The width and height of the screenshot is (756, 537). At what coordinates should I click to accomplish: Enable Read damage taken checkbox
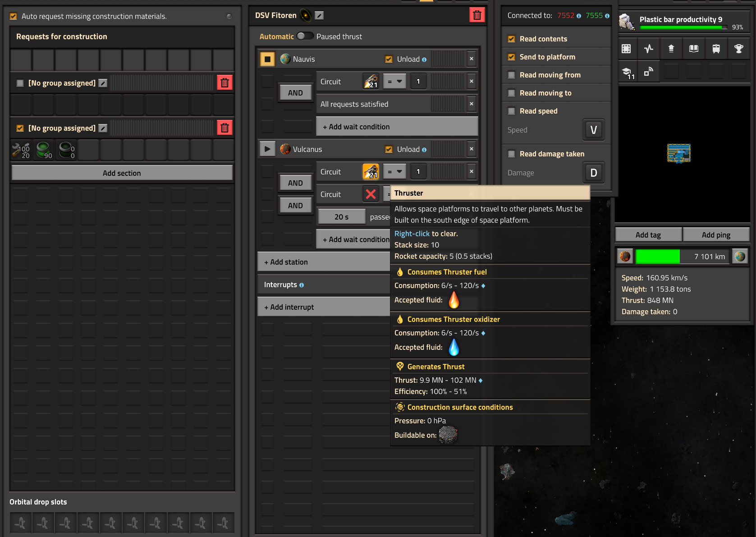tap(511, 154)
